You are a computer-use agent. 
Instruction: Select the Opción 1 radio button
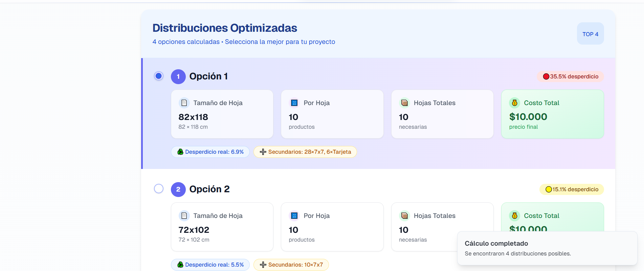(x=158, y=76)
